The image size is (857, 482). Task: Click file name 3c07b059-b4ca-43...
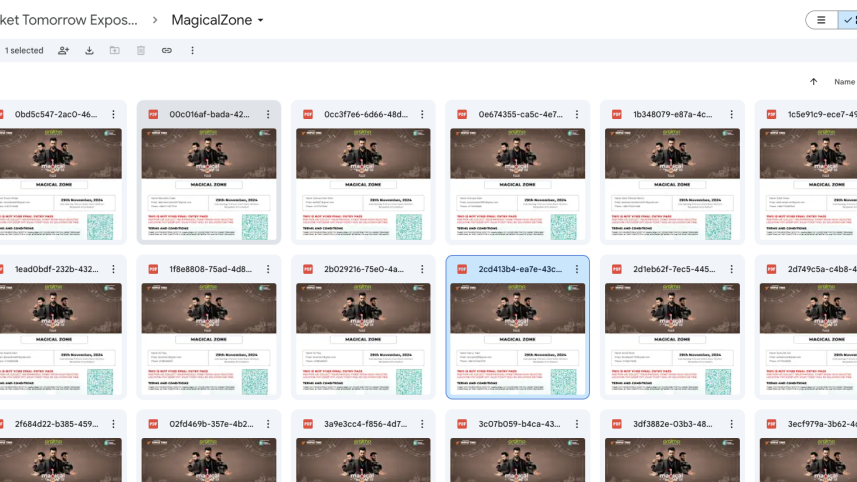point(519,424)
